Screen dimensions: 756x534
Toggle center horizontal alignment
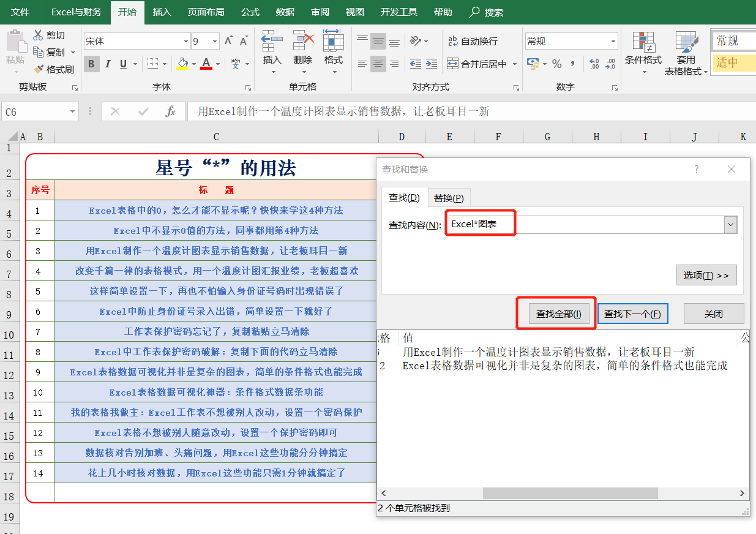coord(378,64)
